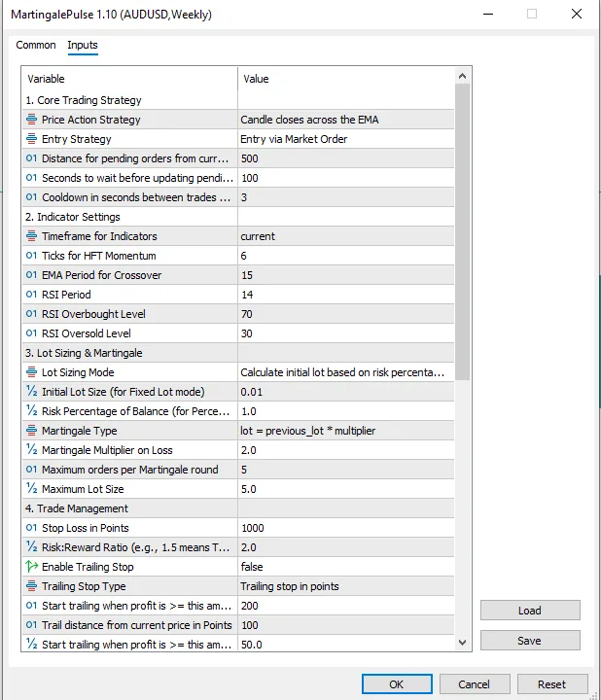Click the Reset button
Image resolution: width=601 pixels, height=700 pixels.
(x=551, y=684)
